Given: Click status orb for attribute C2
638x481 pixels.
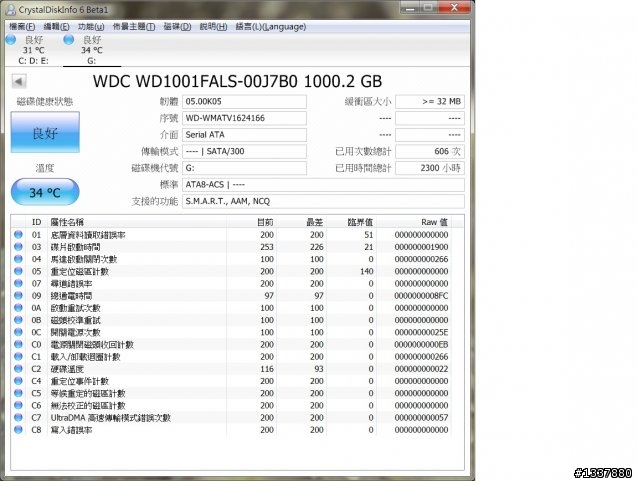Looking at the screenshot, I should (18, 369).
